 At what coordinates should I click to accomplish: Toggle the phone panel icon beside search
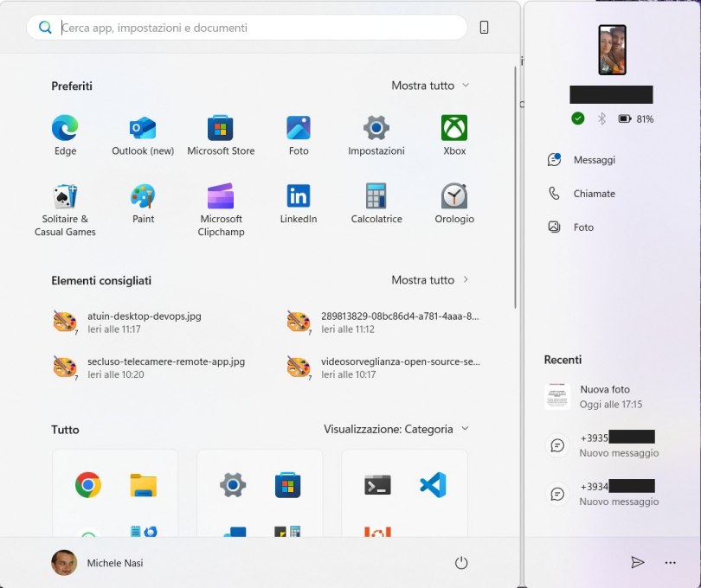pos(484,28)
